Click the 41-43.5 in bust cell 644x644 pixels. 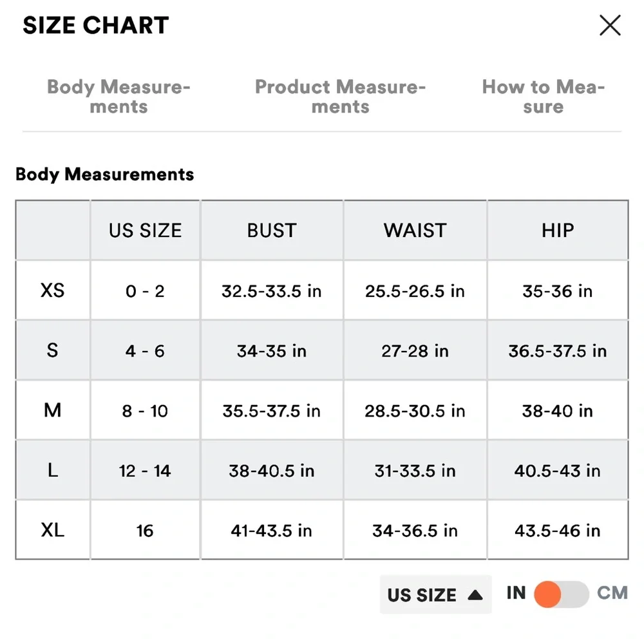(x=272, y=530)
